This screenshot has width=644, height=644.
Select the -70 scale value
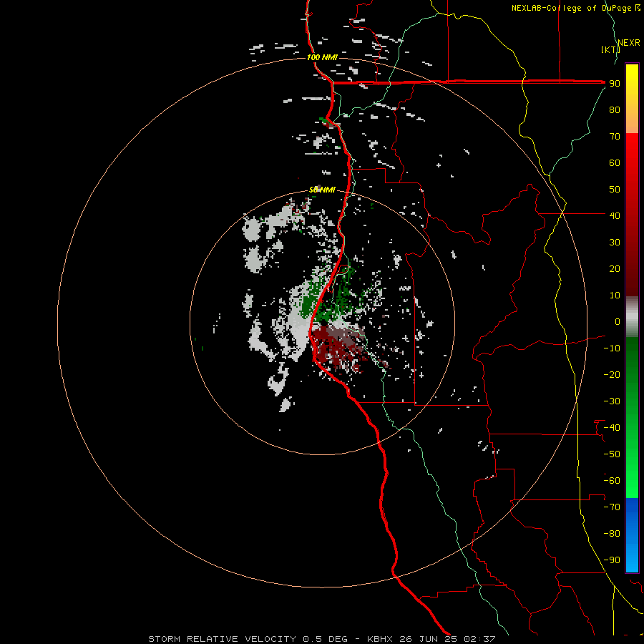tap(612, 507)
